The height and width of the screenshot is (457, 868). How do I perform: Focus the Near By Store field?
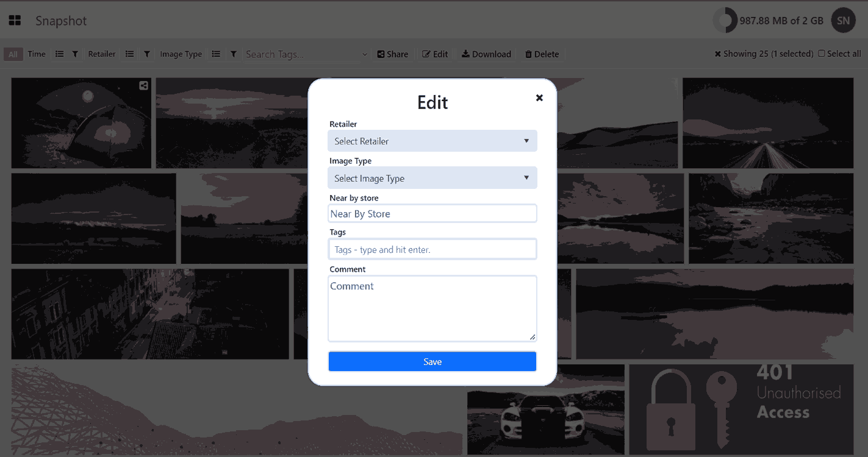point(432,214)
